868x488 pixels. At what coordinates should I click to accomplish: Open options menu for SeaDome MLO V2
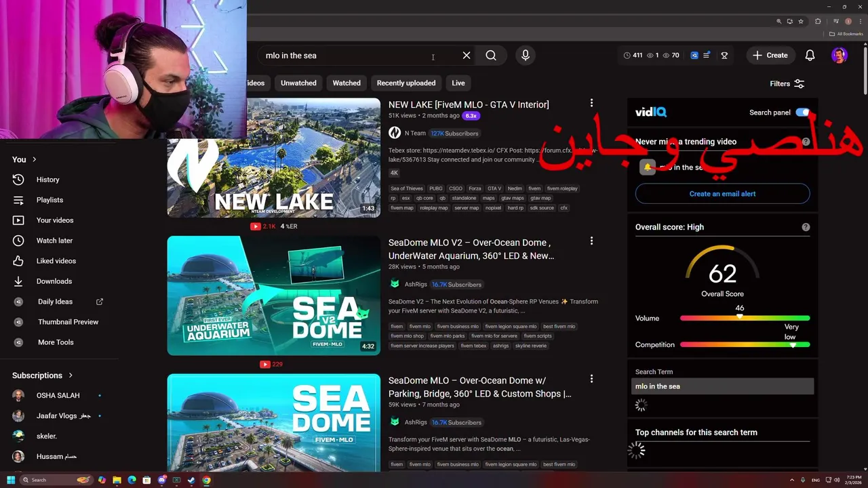(x=591, y=241)
